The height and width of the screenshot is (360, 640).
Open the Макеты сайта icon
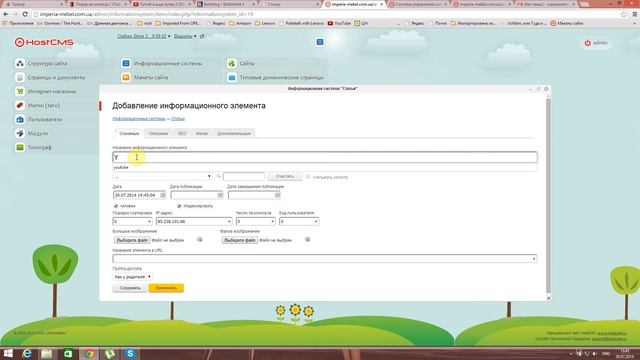click(126, 77)
